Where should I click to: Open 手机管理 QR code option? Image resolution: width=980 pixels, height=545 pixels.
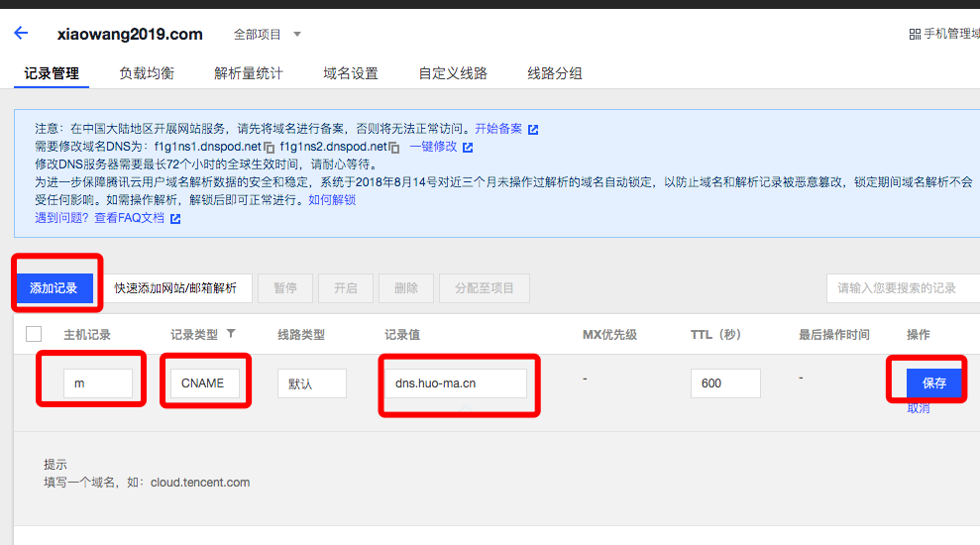click(x=943, y=34)
